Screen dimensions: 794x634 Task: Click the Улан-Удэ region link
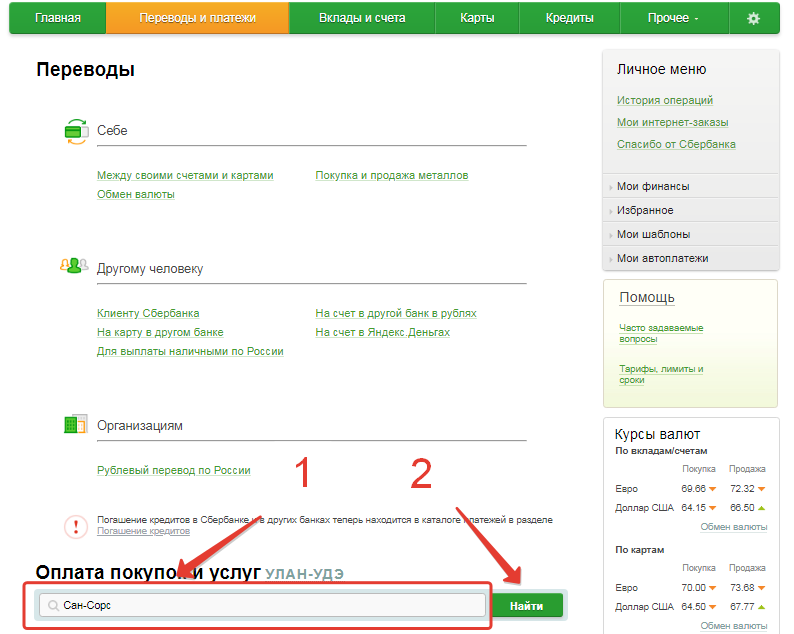click(x=304, y=574)
